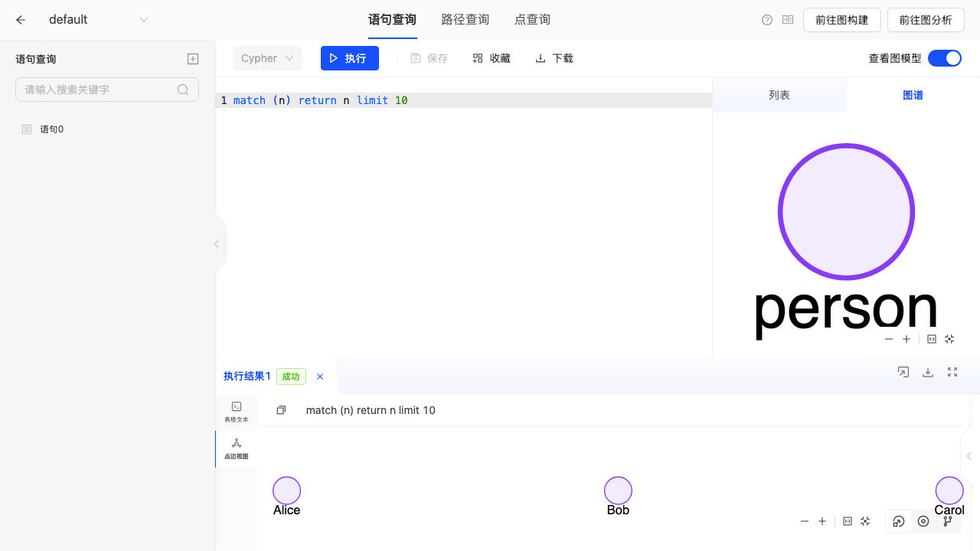
Task: Click the Cypher query editor line
Action: [463, 100]
